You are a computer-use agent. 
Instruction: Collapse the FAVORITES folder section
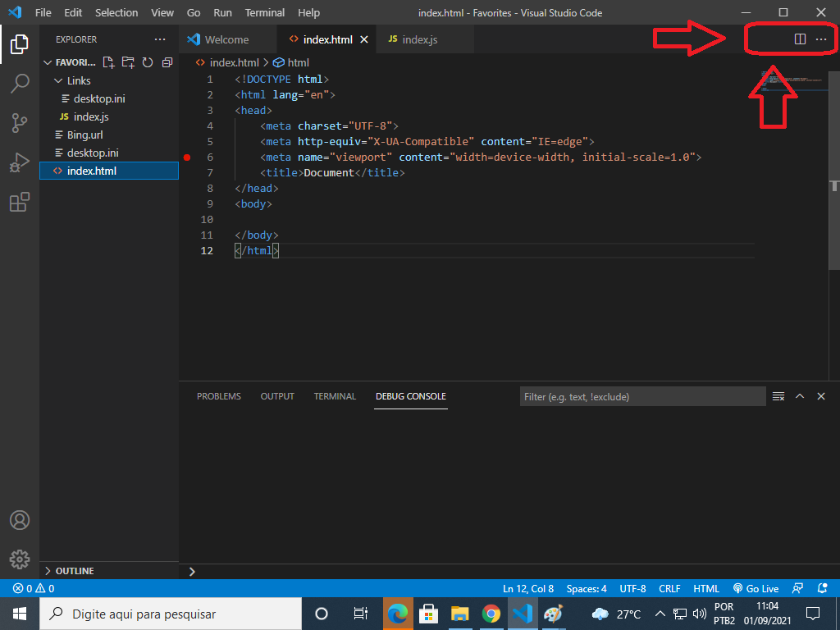70,62
